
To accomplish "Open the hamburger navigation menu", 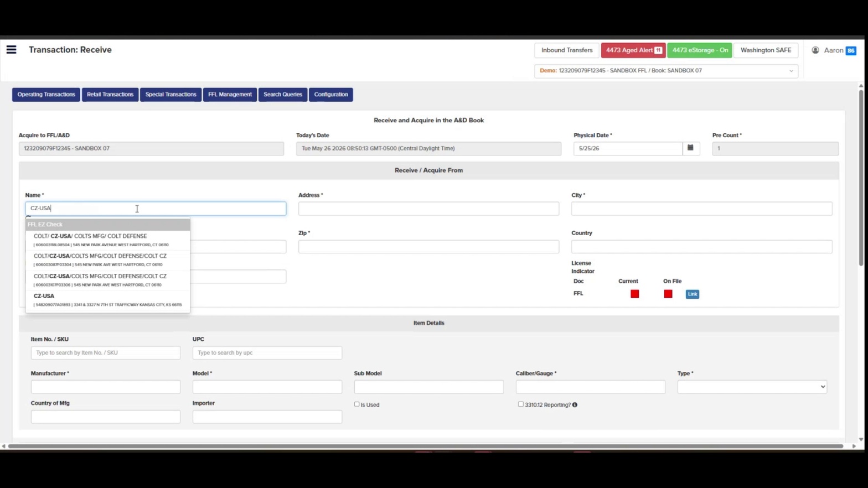I will point(11,50).
